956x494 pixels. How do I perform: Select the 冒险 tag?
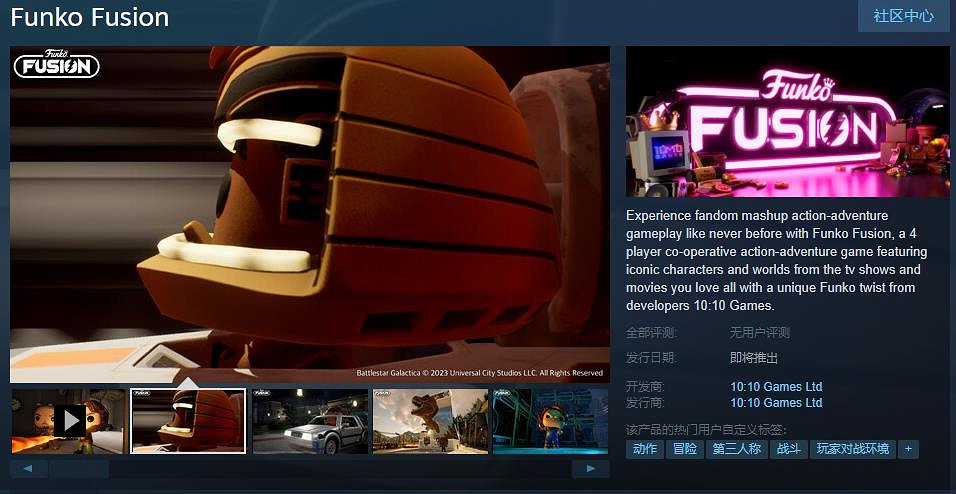tap(685, 449)
